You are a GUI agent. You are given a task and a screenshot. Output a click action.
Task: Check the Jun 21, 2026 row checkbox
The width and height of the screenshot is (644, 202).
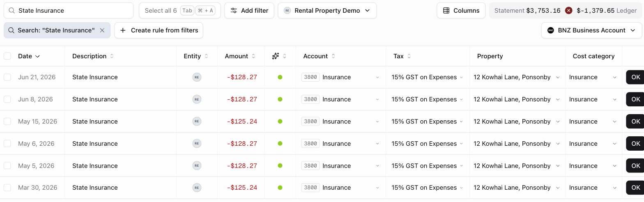[7, 77]
